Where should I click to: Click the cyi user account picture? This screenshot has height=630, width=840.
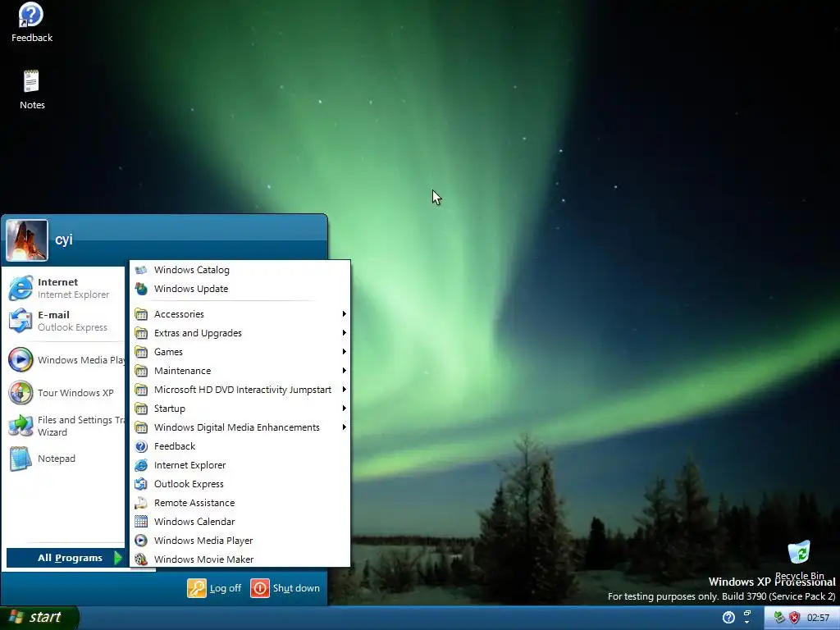[27, 240]
